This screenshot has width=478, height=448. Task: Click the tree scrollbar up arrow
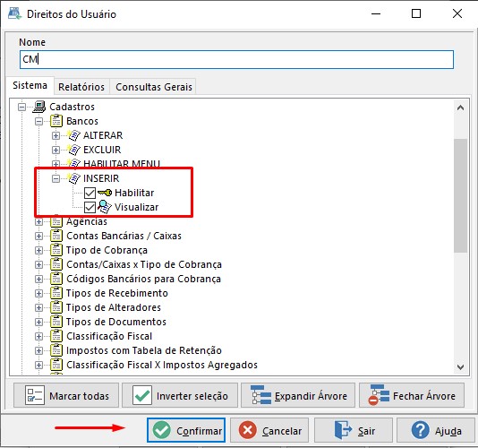click(461, 108)
